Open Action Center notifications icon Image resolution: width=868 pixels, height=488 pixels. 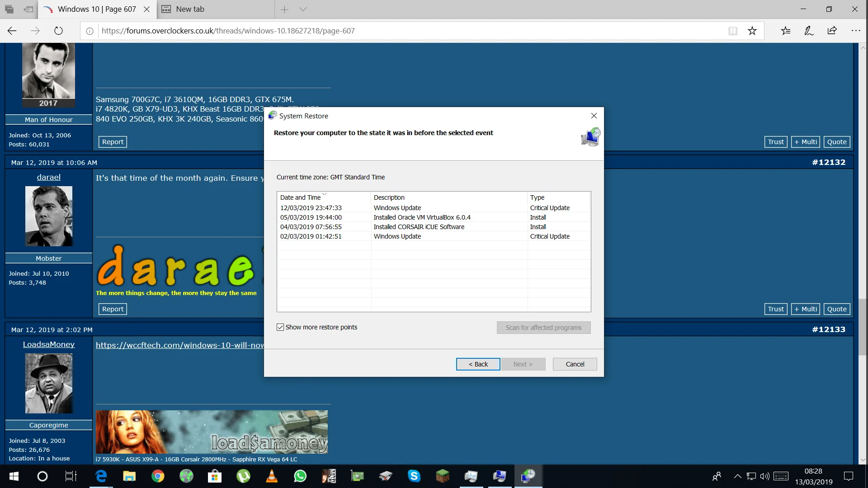pyautogui.click(x=849, y=476)
